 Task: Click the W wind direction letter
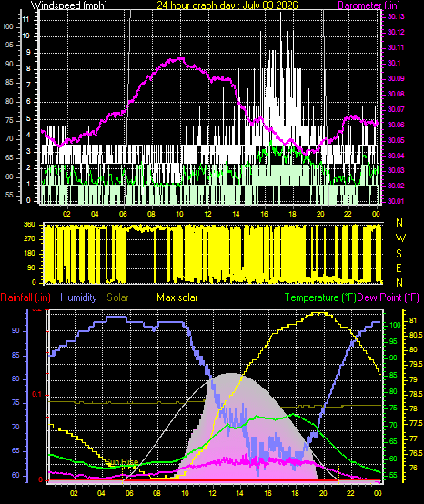(399, 238)
